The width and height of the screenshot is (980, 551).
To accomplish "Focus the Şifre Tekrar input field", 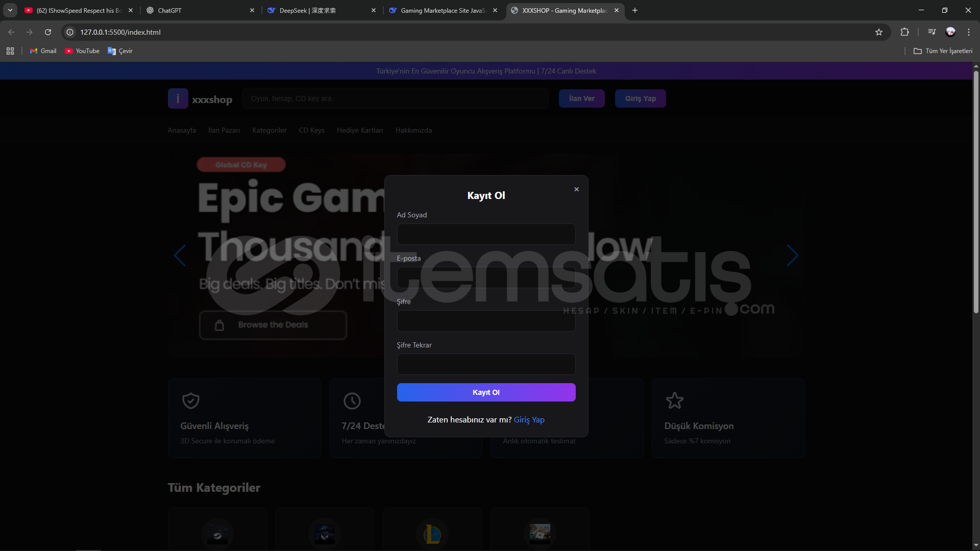I will tap(486, 364).
